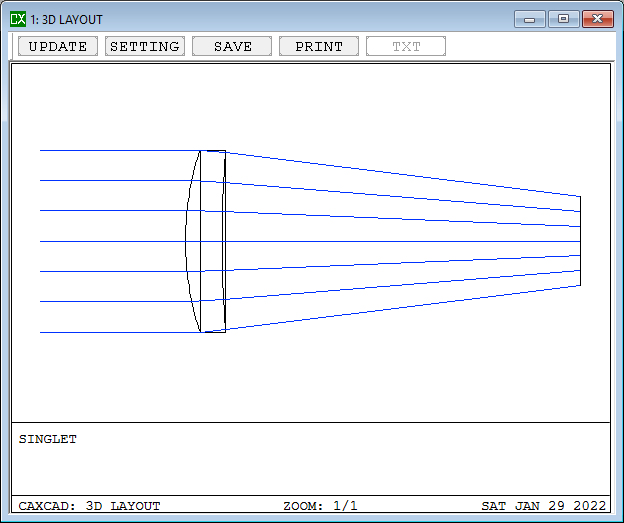The image size is (624, 523).
Task: Close the 3D LAYOUT window
Action: 598,19
